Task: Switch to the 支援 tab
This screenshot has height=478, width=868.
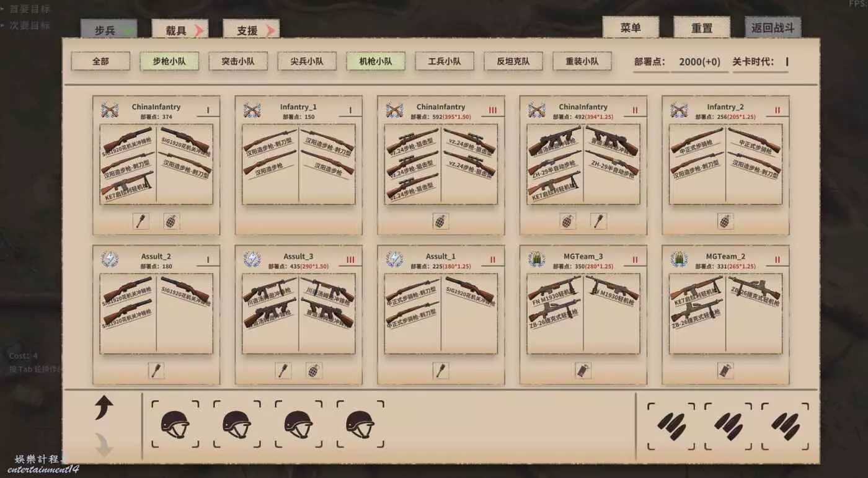Action: 250,30
